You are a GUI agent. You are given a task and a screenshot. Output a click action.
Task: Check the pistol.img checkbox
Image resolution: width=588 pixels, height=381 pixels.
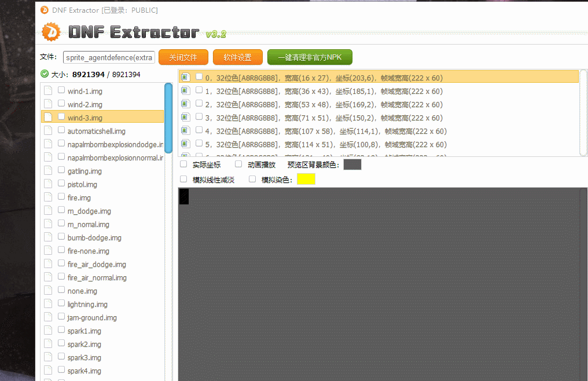click(61, 183)
